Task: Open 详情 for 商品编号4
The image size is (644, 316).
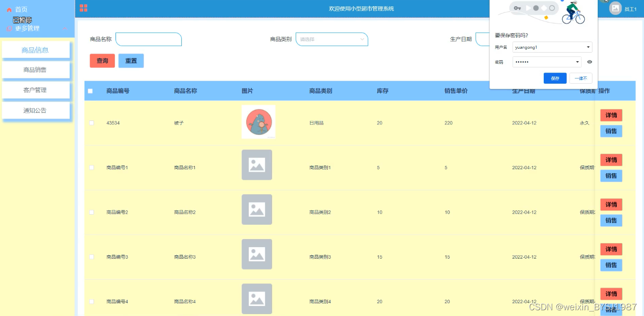Action: (x=611, y=294)
